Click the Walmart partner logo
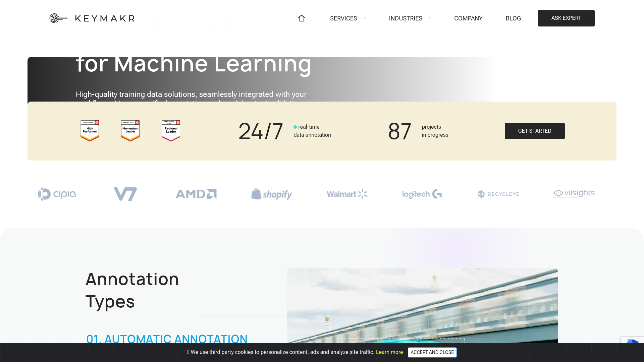Screen dimensions: 644x362 [x=347, y=194]
